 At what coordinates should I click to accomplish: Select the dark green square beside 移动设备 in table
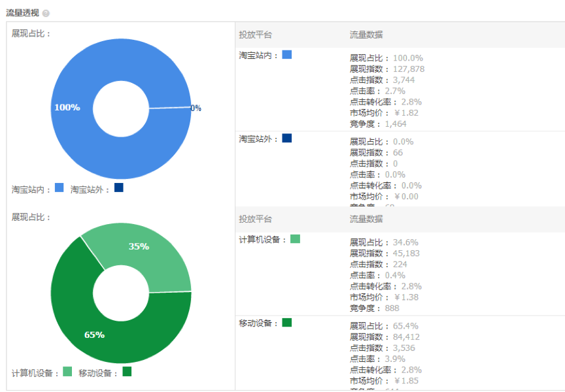(286, 322)
